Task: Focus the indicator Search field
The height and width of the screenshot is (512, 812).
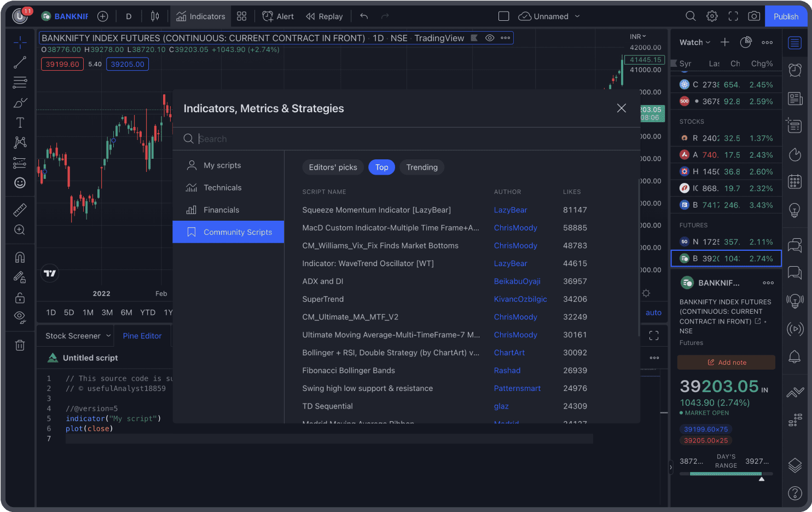Action: [x=406, y=139]
